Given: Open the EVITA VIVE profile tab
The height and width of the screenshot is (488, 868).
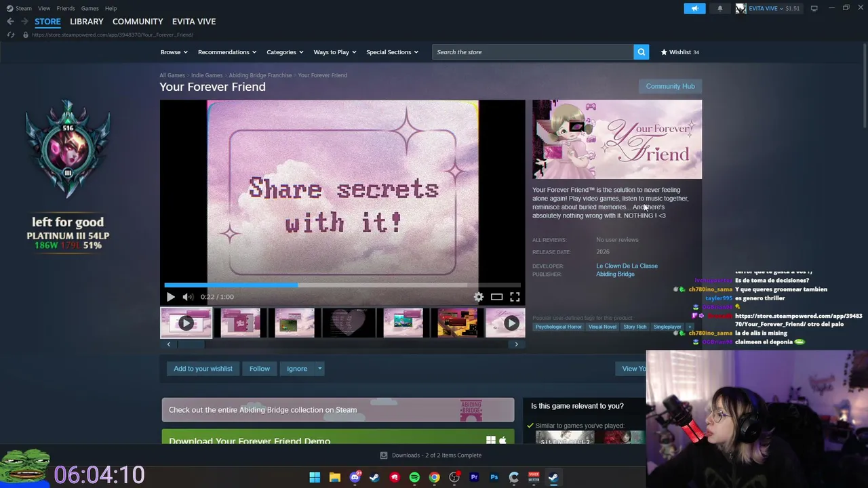Looking at the screenshot, I should (x=194, y=22).
